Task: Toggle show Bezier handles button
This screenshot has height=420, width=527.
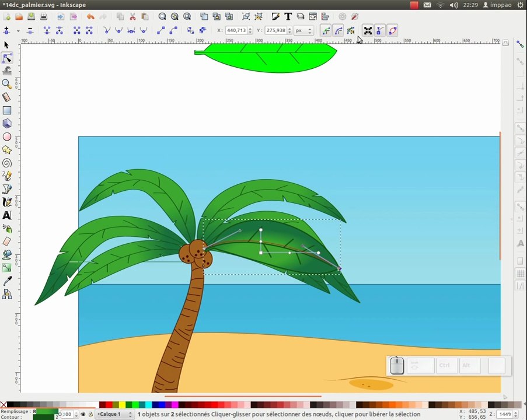Action: tap(379, 30)
